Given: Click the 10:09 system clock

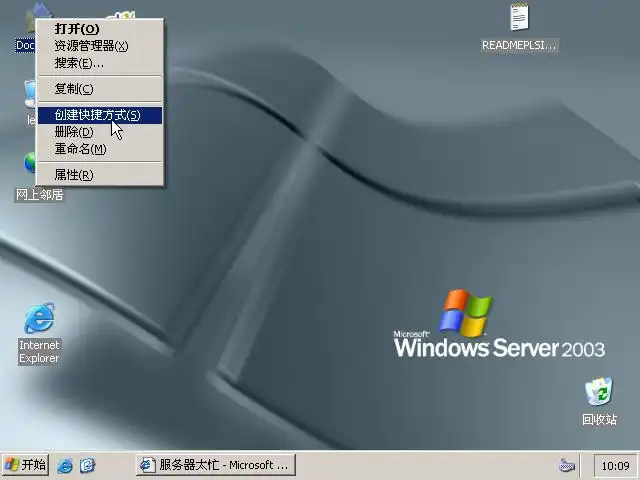Looking at the screenshot, I should (x=615, y=466).
